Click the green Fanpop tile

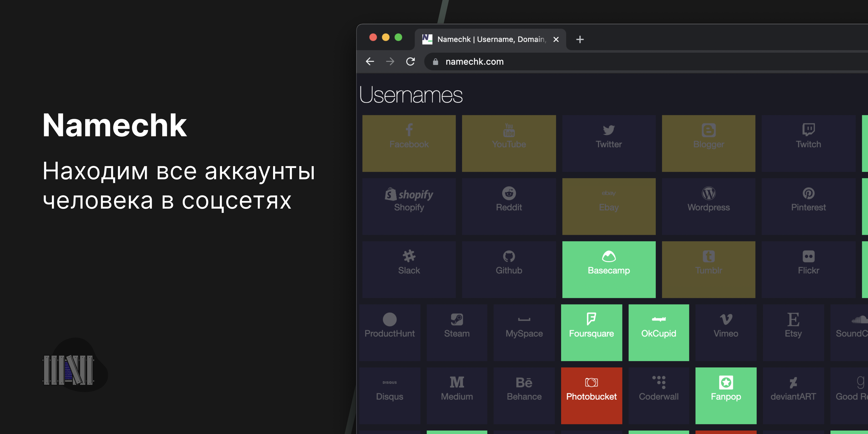click(726, 395)
